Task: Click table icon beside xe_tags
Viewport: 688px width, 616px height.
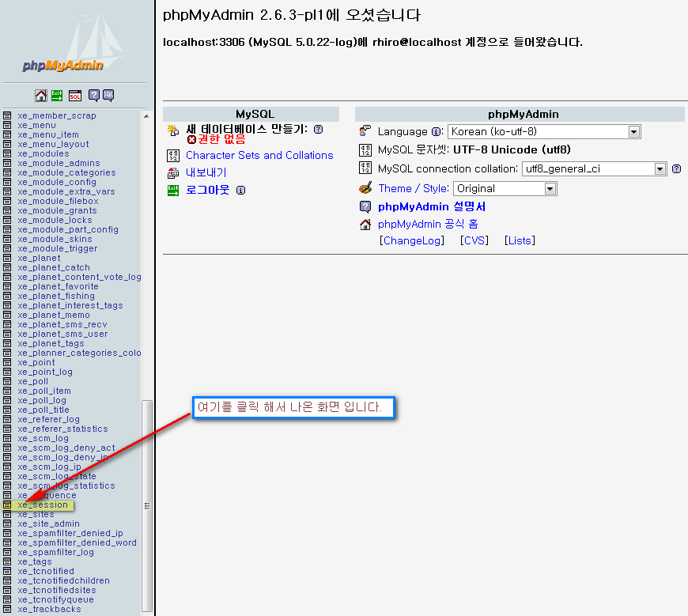Action: (x=7, y=562)
